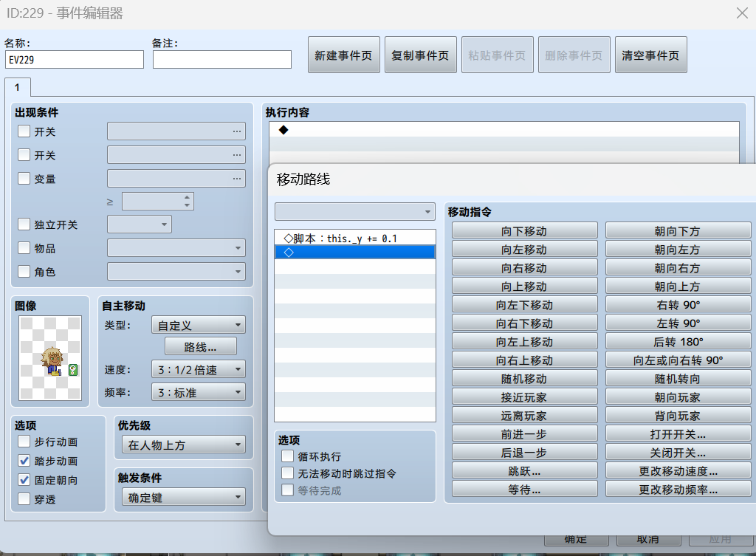Close the event editor window
Viewport: 756px width, 556px height.
tap(742, 13)
